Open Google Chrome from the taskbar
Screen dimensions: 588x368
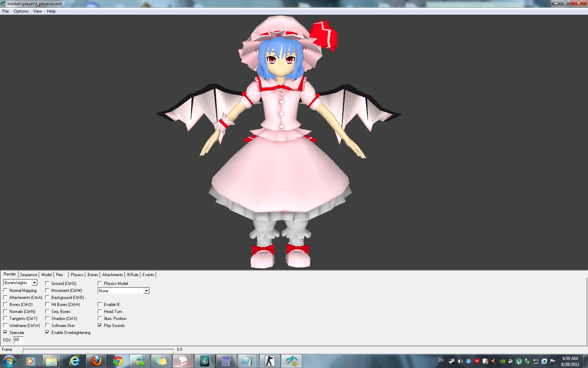(118, 361)
